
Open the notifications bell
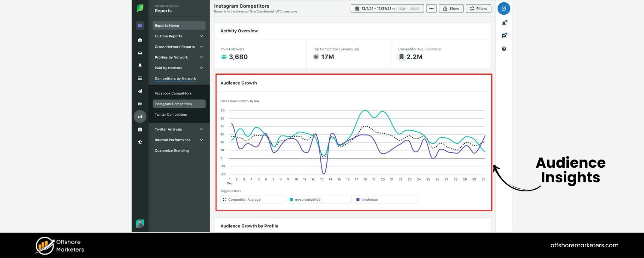click(x=504, y=23)
